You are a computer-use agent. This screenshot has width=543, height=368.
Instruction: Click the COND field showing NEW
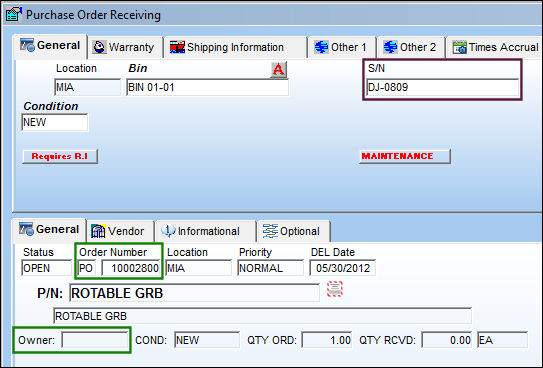tap(207, 340)
